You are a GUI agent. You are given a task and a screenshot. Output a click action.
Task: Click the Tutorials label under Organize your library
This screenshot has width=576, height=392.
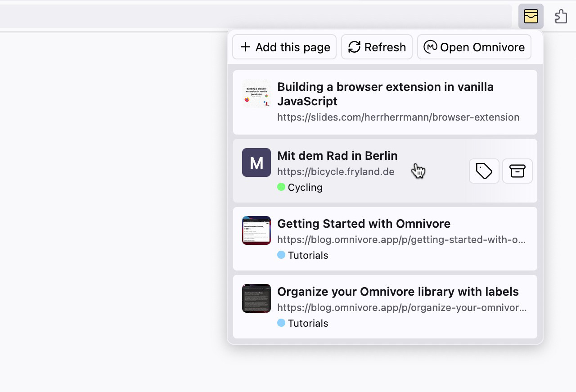tap(308, 323)
